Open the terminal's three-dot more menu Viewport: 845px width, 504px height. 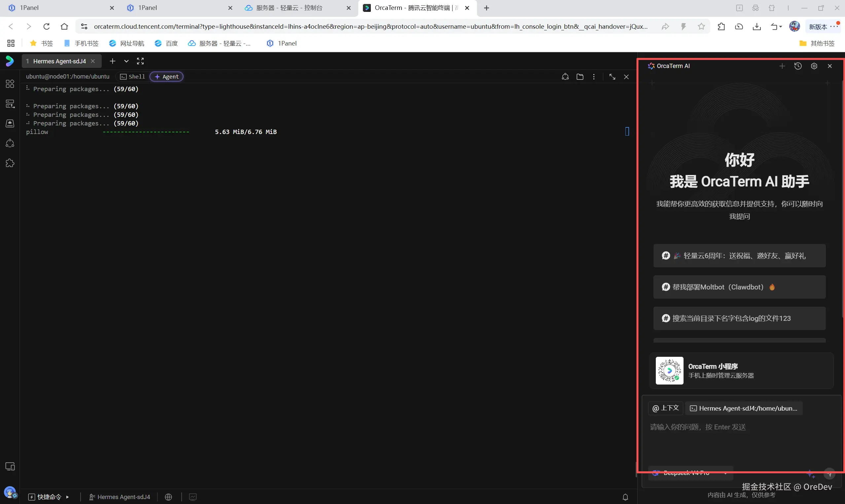click(594, 77)
